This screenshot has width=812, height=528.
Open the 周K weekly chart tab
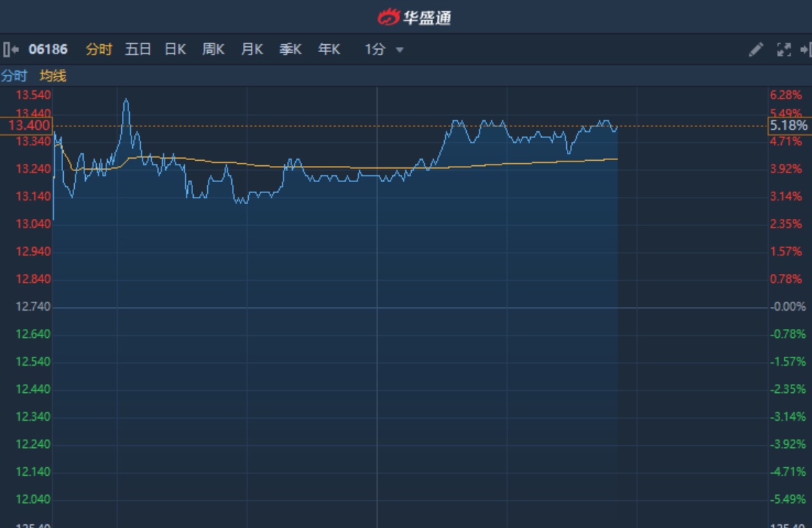(213, 50)
